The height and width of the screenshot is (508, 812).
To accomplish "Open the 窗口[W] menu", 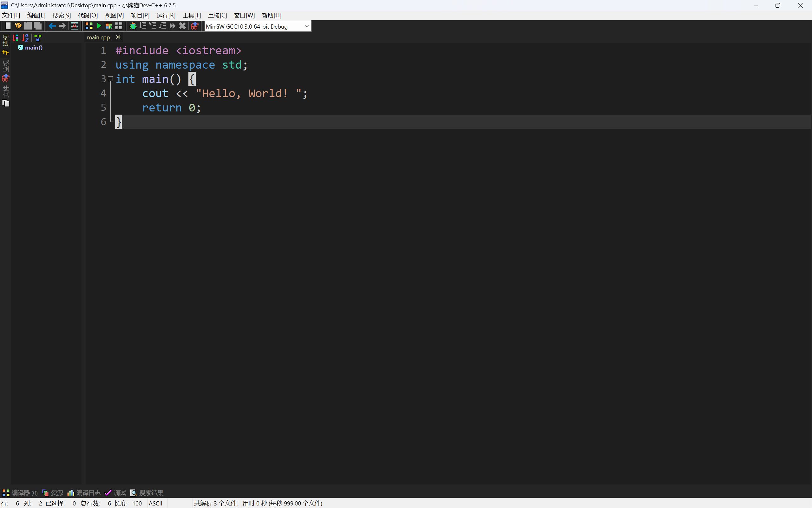I will click(x=244, y=16).
